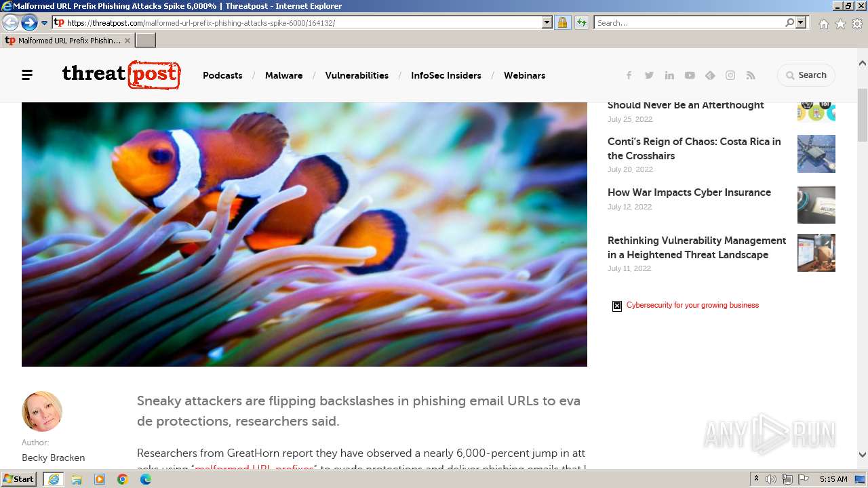Open the InfoSec Insiders menu item
The height and width of the screenshot is (488, 868).
tap(446, 75)
